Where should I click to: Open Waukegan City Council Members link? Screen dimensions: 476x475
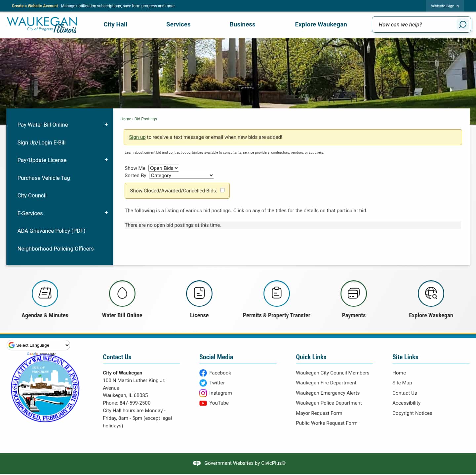(x=333, y=373)
